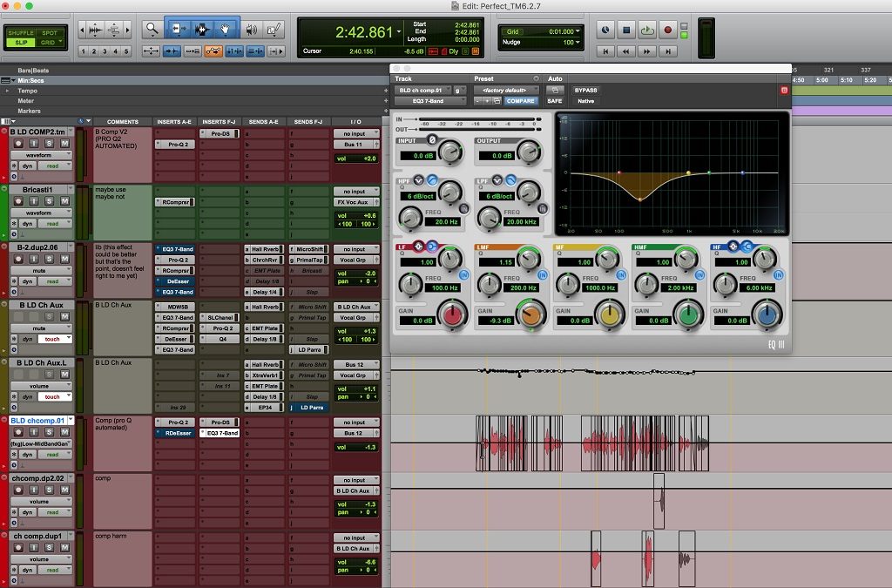Screen dimensions: 892x588
Task: Click the Record transport button
Action: (x=667, y=30)
